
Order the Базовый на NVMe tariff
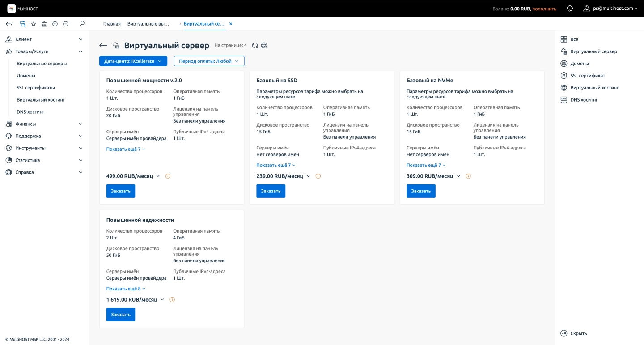(420, 191)
